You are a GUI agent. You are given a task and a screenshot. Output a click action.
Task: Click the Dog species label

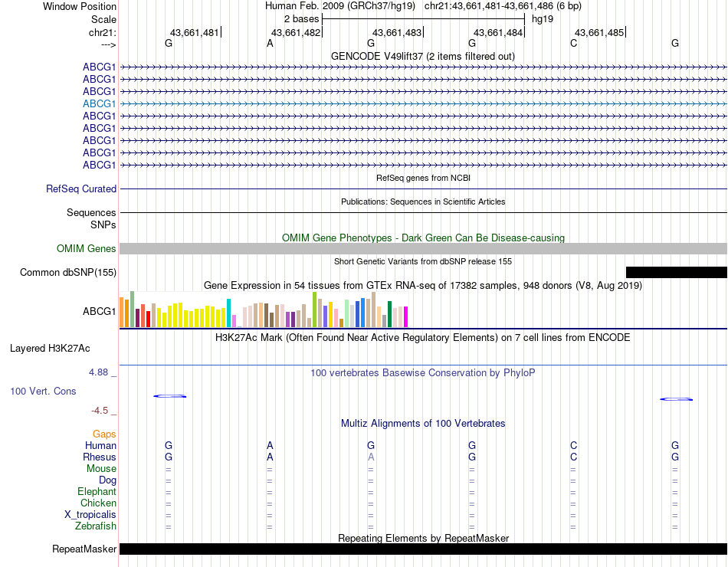[x=107, y=480]
